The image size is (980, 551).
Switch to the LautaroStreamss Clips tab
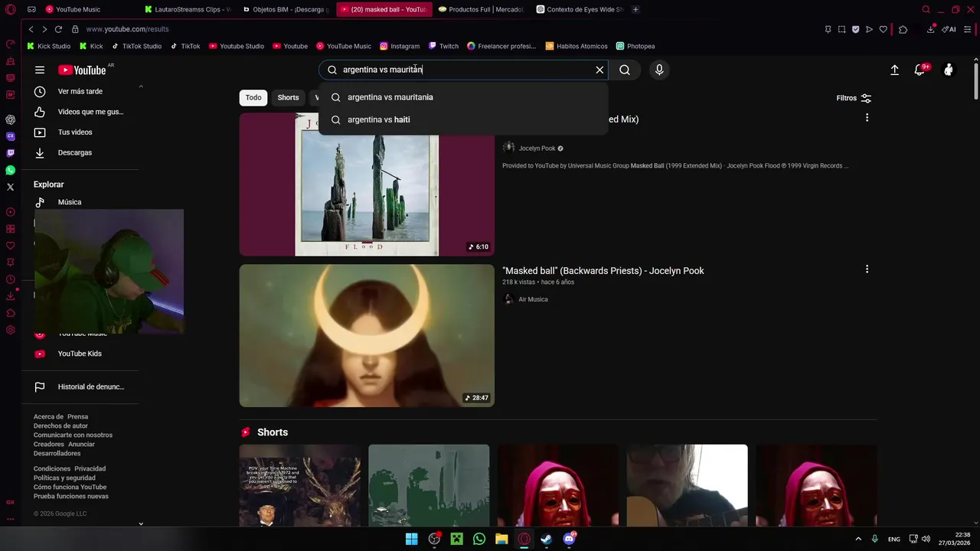click(187, 9)
